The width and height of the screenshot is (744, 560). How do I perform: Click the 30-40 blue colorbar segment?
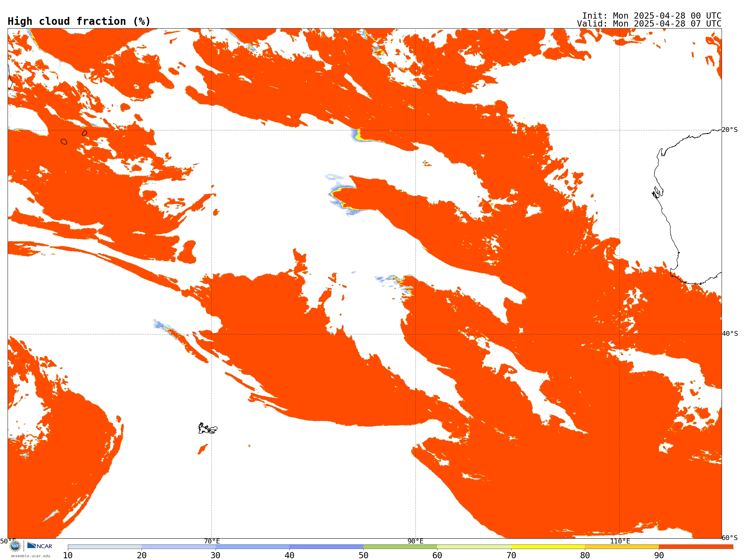tap(252, 547)
